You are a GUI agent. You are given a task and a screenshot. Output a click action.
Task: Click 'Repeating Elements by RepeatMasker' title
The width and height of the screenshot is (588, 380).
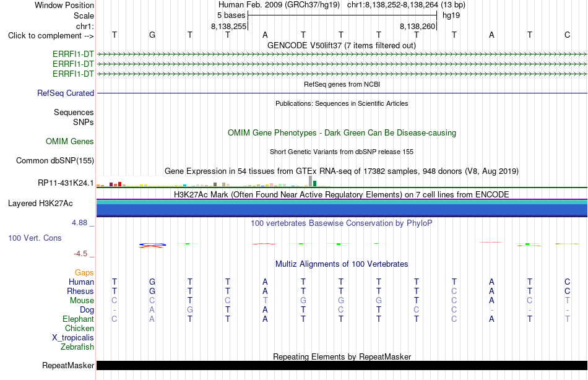point(342,356)
